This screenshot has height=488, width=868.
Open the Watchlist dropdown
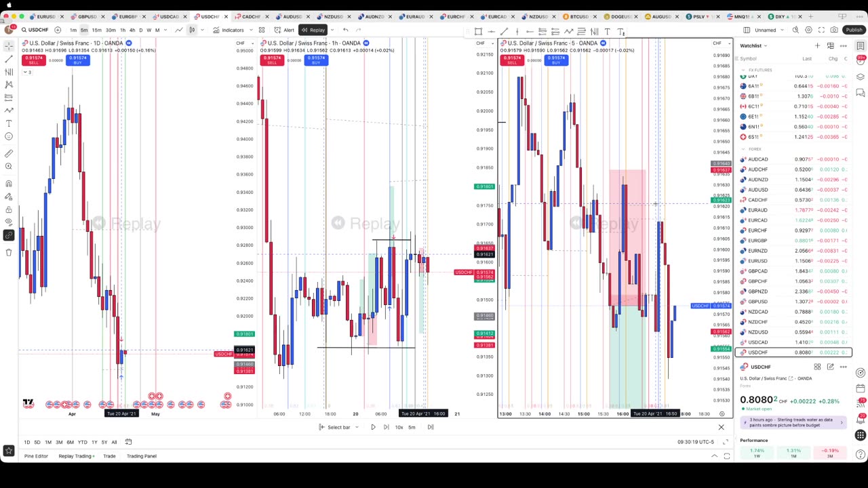753,45
